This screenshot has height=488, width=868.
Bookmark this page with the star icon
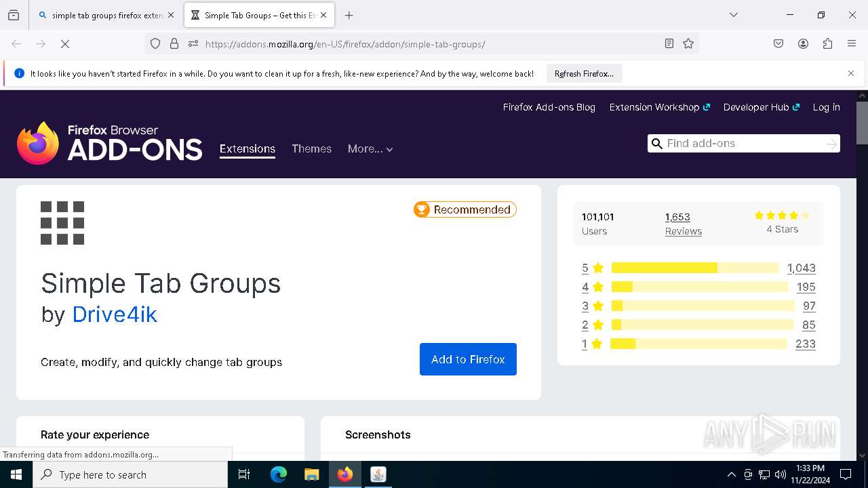tap(688, 44)
